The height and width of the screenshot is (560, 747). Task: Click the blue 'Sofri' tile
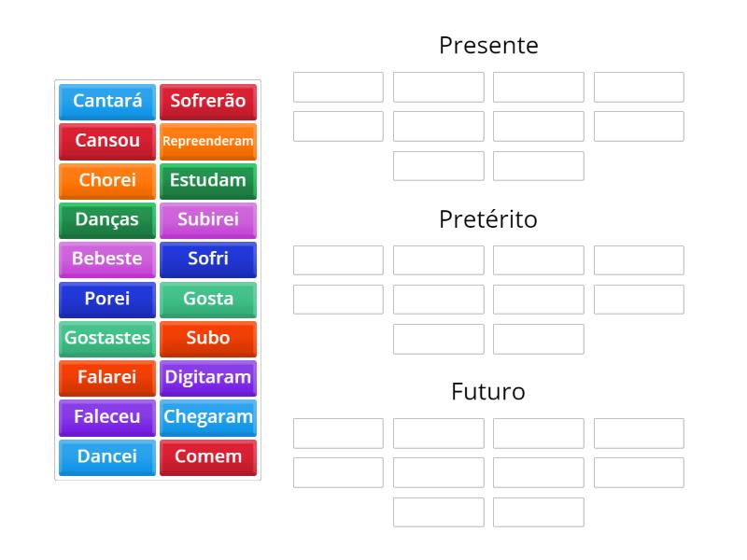(x=207, y=259)
